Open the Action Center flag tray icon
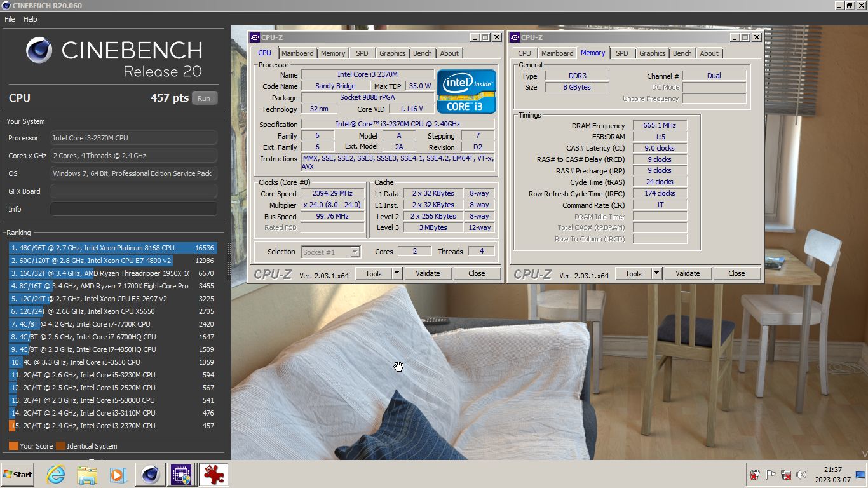 [x=770, y=475]
